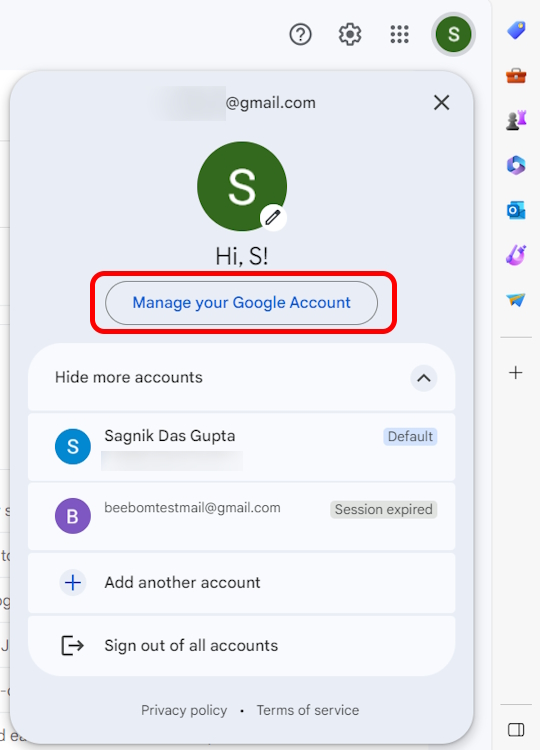Open the purple Designer sidebar icon

point(516,255)
